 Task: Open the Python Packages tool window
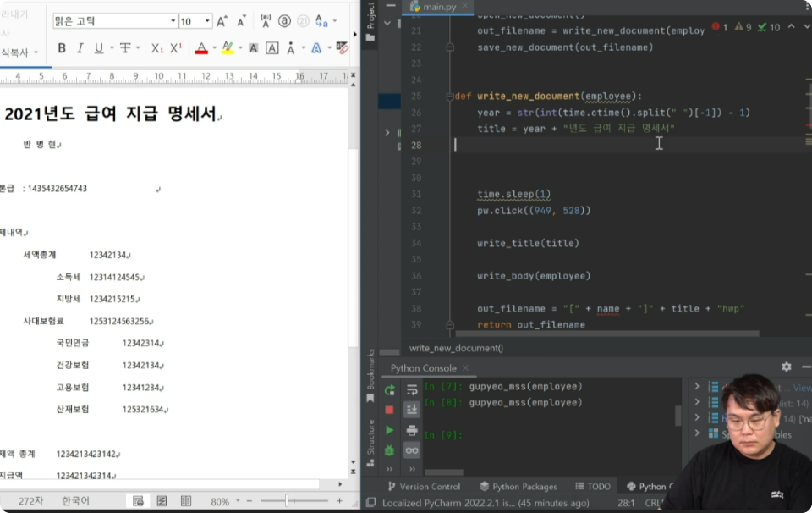(518, 487)
